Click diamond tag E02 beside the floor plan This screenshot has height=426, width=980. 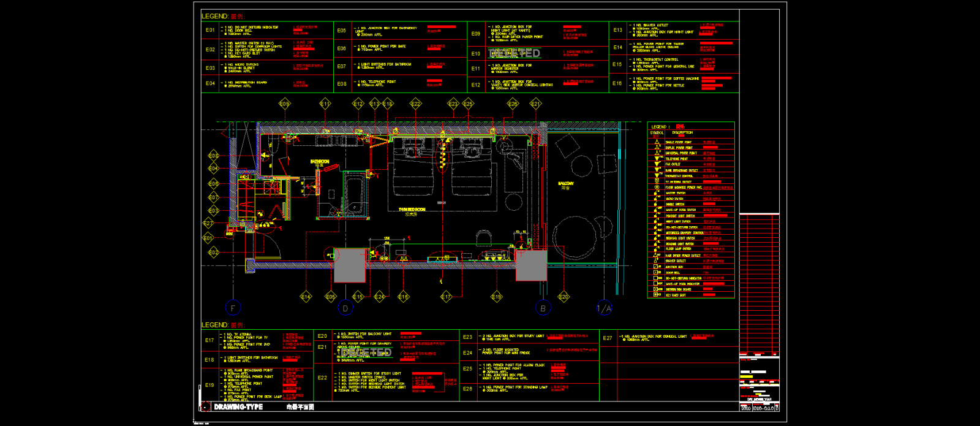pyautogui.click(x=213, y=252)
